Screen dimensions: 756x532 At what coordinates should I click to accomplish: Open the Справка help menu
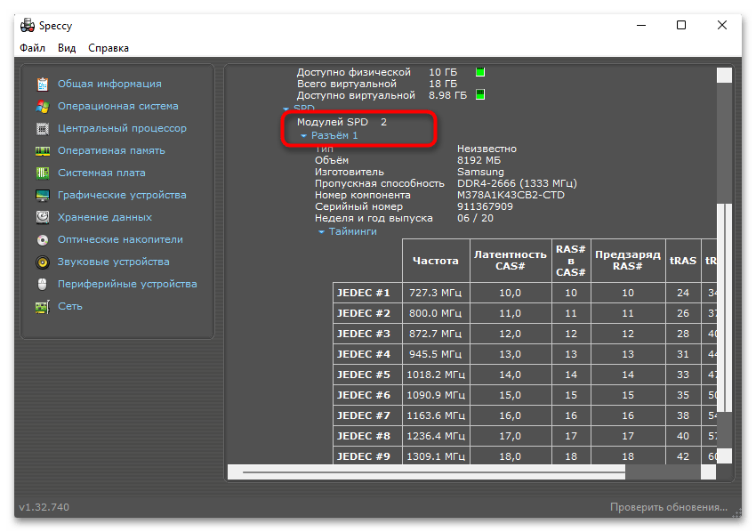point(109,48)
